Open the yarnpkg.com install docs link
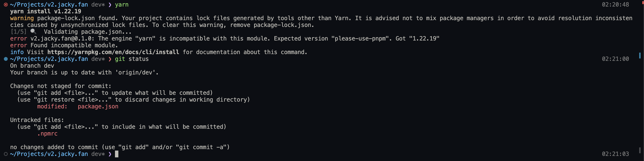The width and height of the screenshot is (644, 161). tap(113, 52)
